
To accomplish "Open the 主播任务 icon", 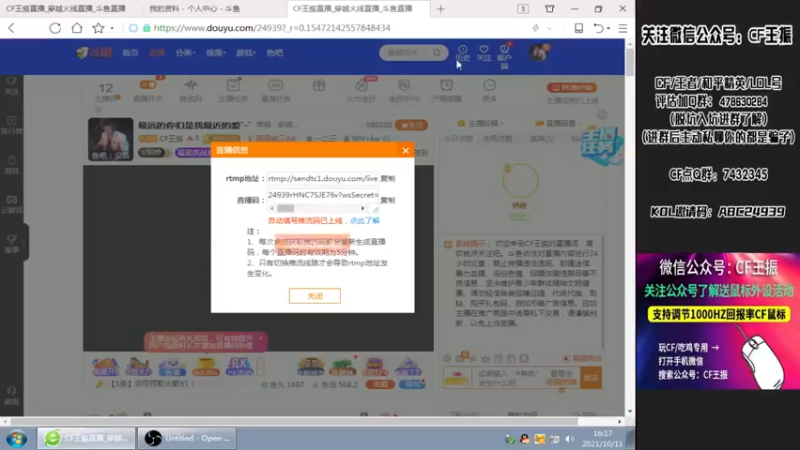I will (x=233, y=90).
